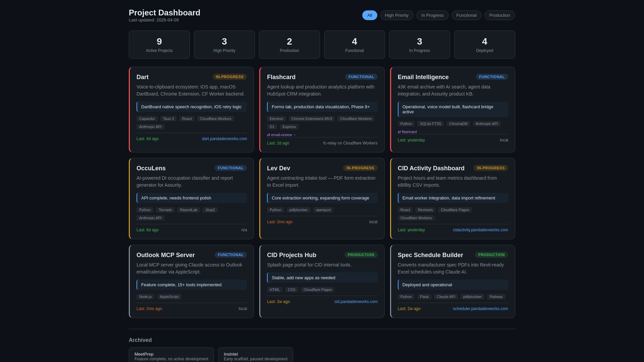Click Dart's note about DartBoard speech recognition
This screenshot has width=644, height=362.
point(192,107)
